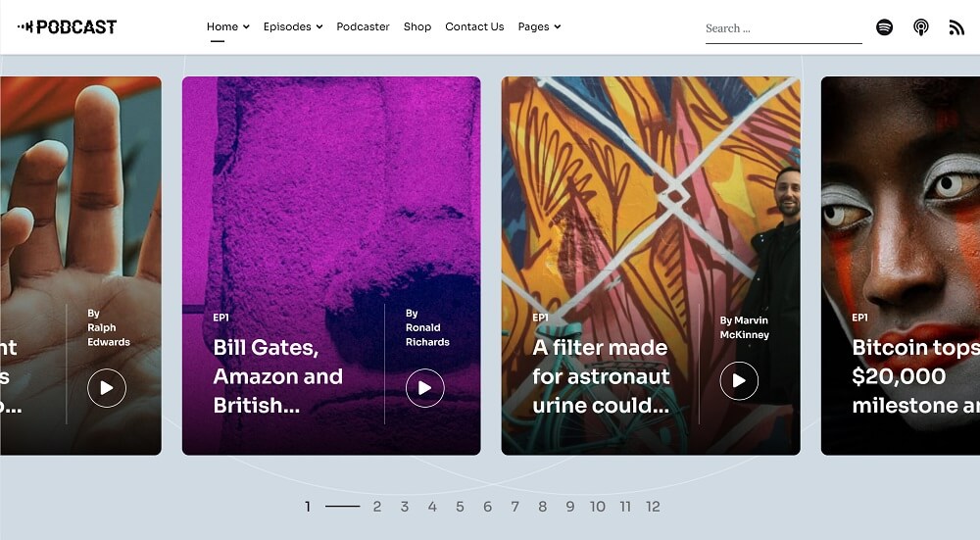Play the astronaut urine filter episode
Screen dimensions: 980x540
tap(739, 381)
